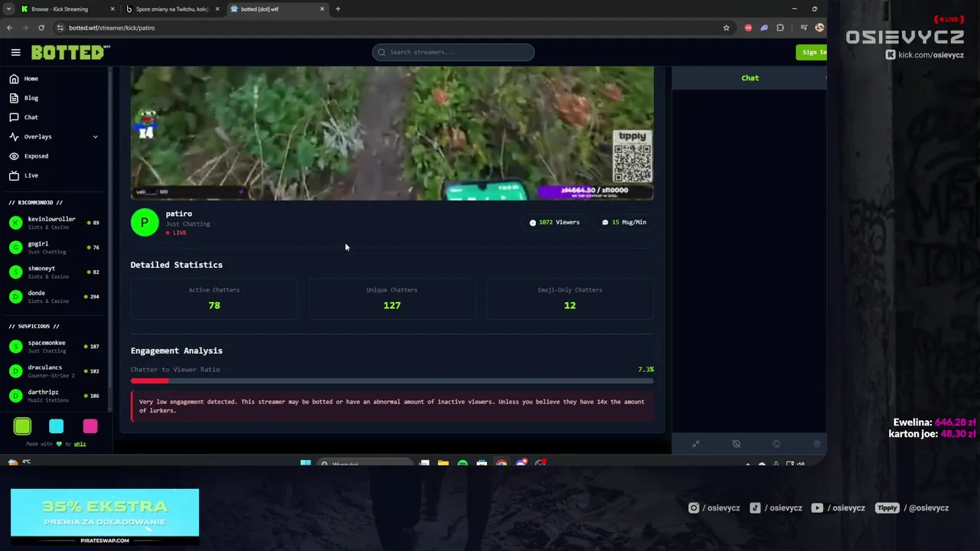Open kevinlowroller in the recommended list
Viewport: 980px width, 551px height.
coord(54,223)
